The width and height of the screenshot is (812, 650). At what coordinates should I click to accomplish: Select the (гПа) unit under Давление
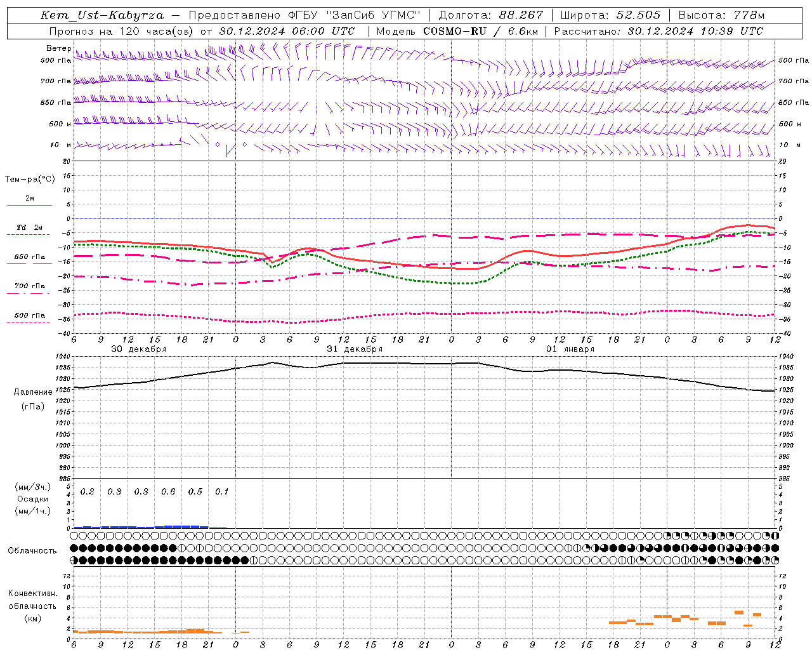point(33,407)
